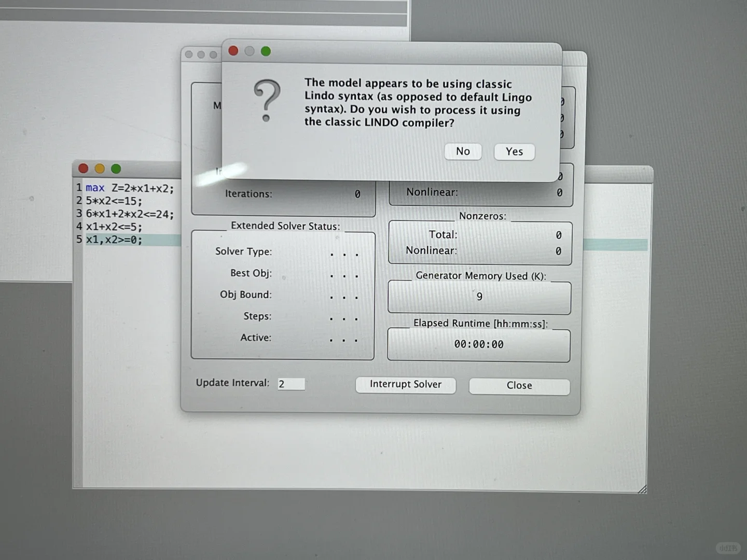This screenshot has height=560, width=747.
Task: Click the line number 1 in editor gutter
Action: (79, 188)
